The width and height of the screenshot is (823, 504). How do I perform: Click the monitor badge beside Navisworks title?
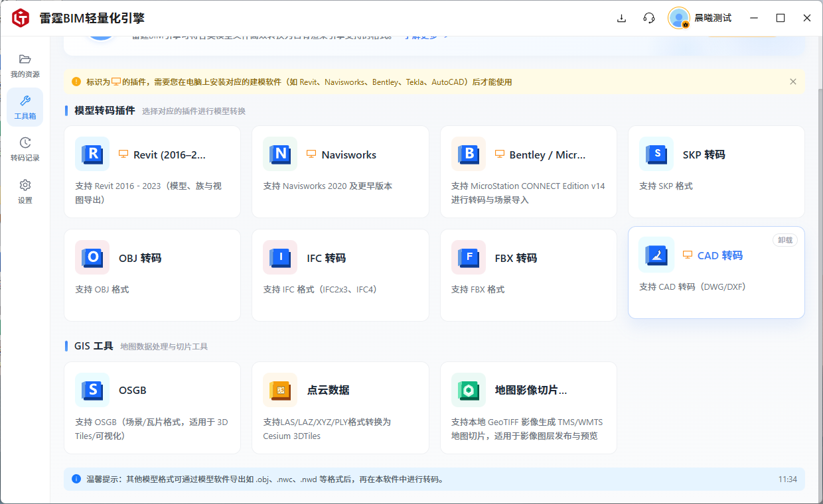[311, 154]
